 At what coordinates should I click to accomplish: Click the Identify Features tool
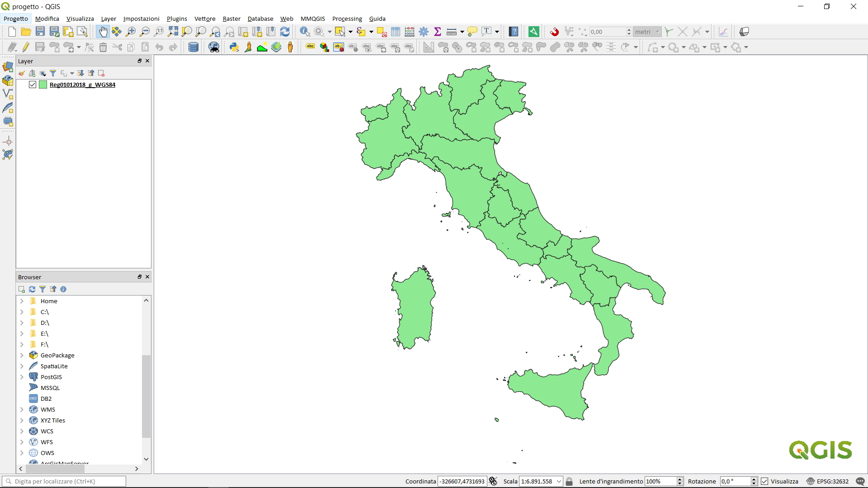305,32
